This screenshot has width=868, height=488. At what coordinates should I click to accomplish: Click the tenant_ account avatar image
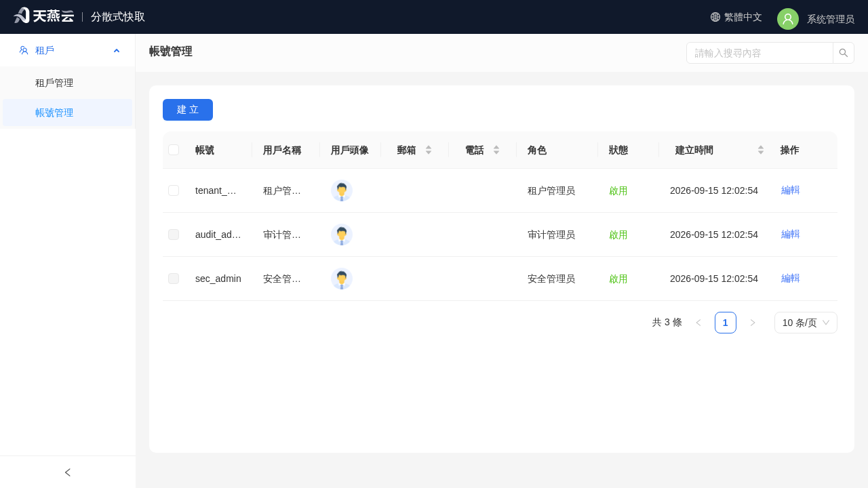pos(342,190)
